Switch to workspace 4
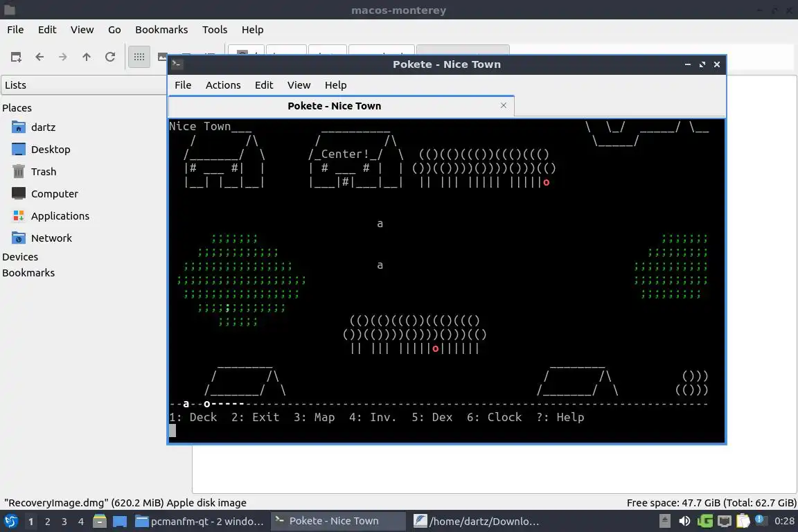This screenshot has width=798, height=532. (x=81, y=522)
